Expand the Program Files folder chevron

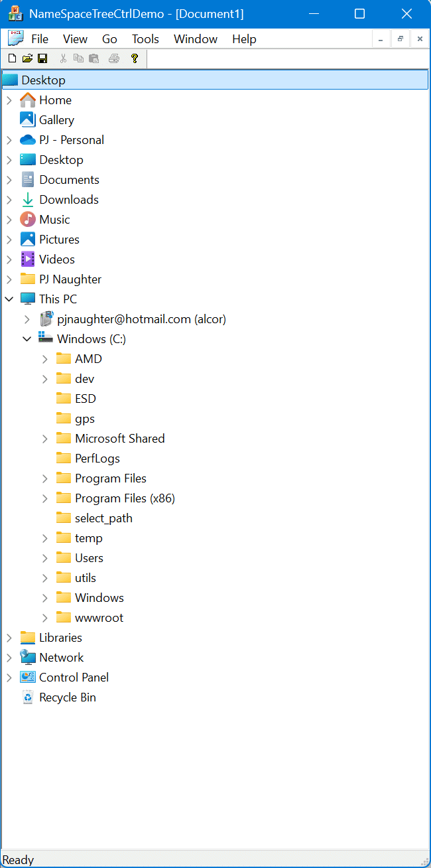click(x=45, y=478)
